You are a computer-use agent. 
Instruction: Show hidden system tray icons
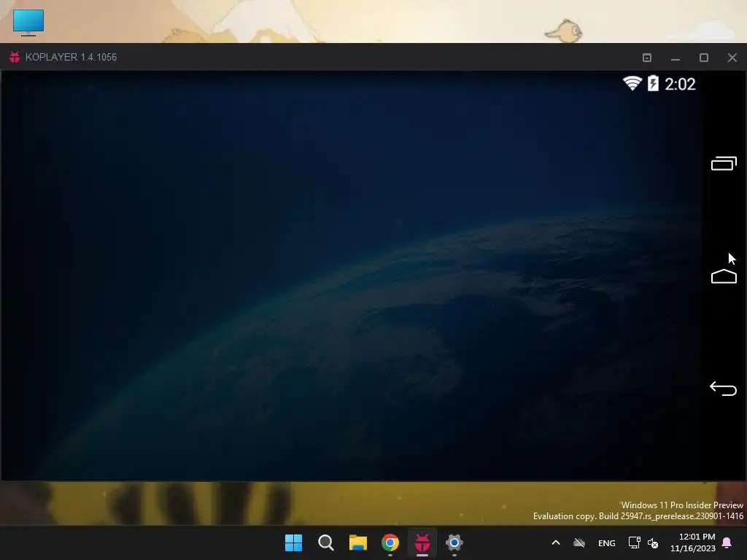(555, 542)
